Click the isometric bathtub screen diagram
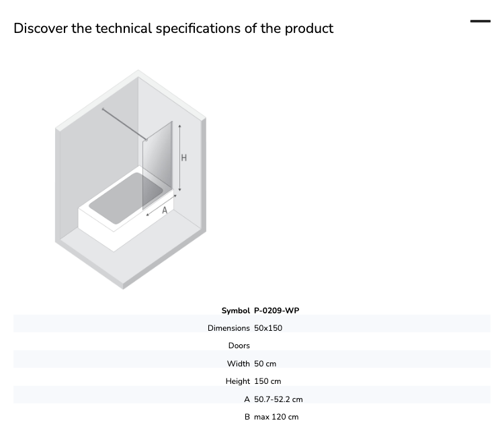Screen dimensions: 504x435 (x=130, y=180)
